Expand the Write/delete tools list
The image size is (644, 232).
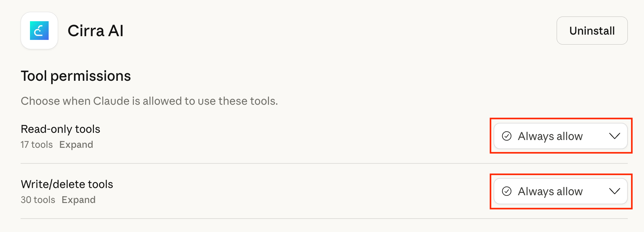pos(78,200)
